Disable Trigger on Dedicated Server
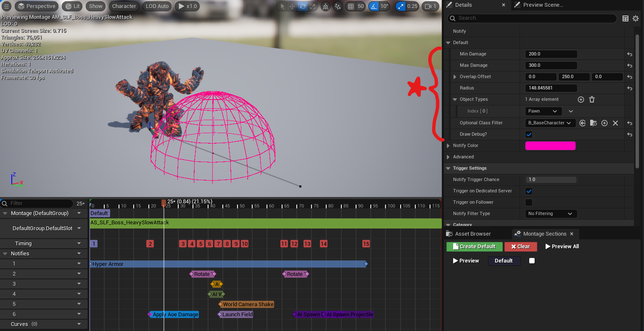Viewport: 644px width, 331px height. tap(529, 191)
